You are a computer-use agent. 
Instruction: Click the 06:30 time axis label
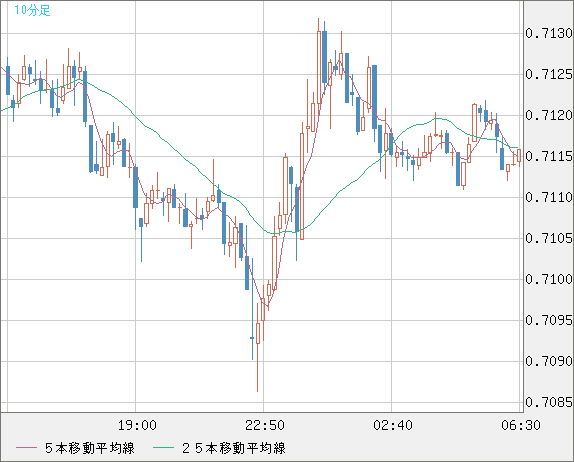(521, 425)
